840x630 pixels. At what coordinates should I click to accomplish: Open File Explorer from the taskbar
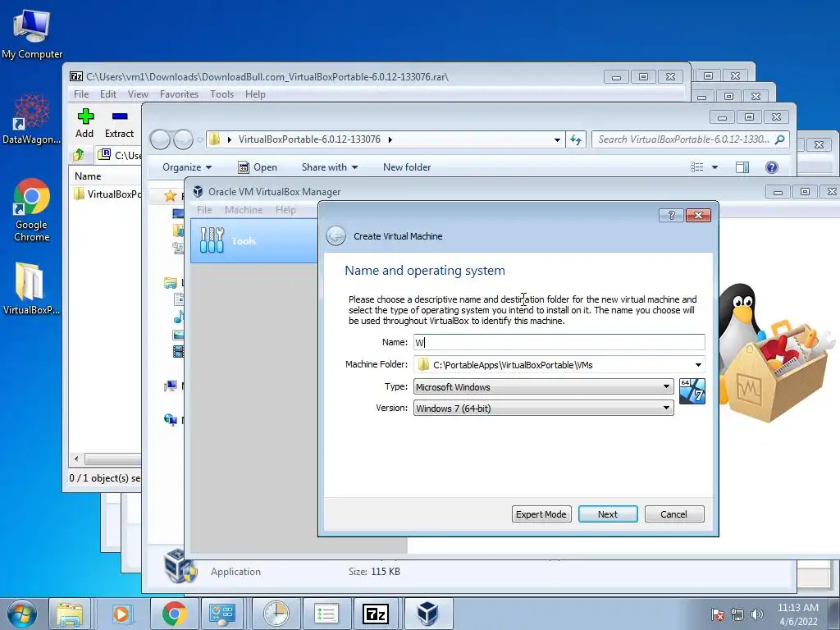click(x=70, y=614)
